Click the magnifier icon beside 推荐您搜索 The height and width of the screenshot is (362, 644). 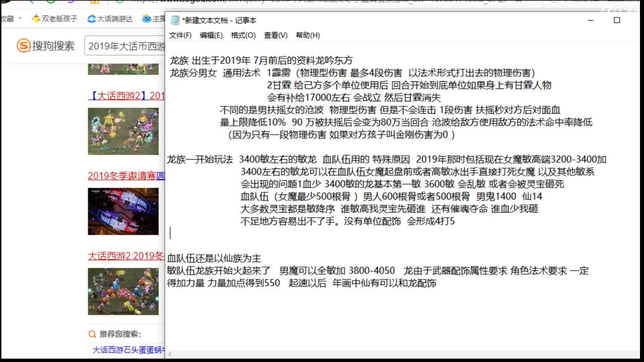tap(92, 334)
